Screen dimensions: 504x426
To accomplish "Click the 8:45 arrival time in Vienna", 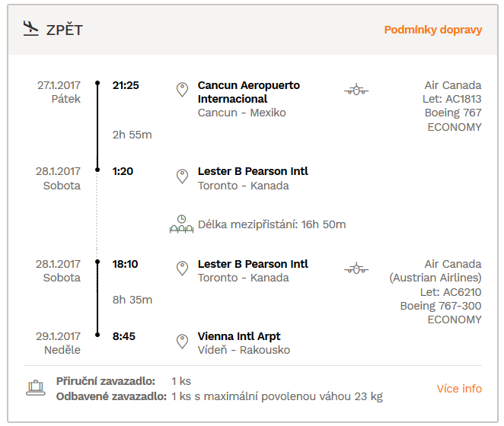I will (x=124, y=336).
